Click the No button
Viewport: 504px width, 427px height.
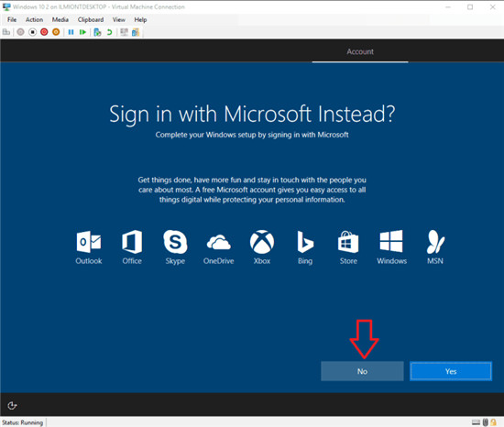[x=362, y=371]
